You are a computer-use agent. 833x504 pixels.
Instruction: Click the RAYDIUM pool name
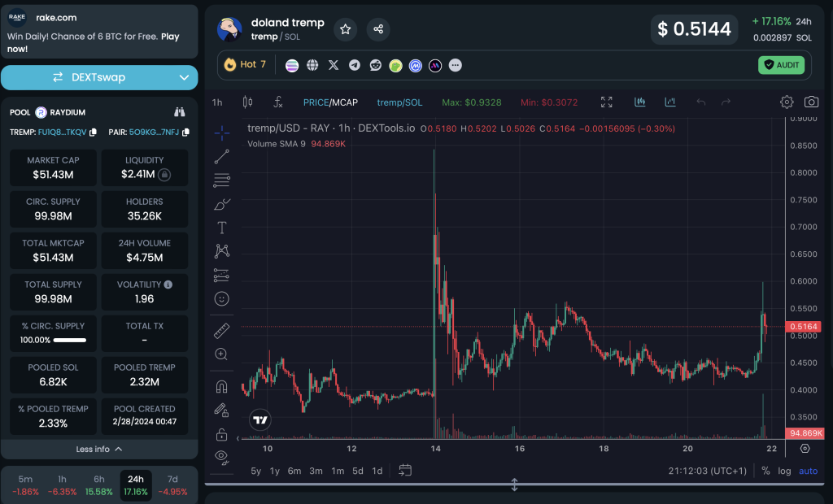[x=68, y=112]
